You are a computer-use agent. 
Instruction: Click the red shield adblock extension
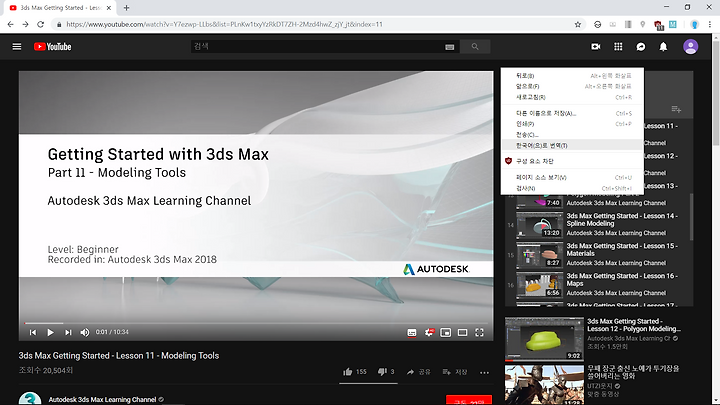[x=658, y=25]
